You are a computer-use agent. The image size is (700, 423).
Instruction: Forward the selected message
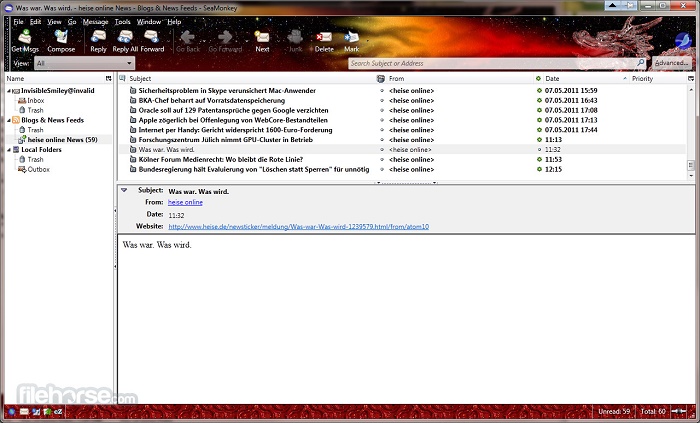[x=152, y=41]
